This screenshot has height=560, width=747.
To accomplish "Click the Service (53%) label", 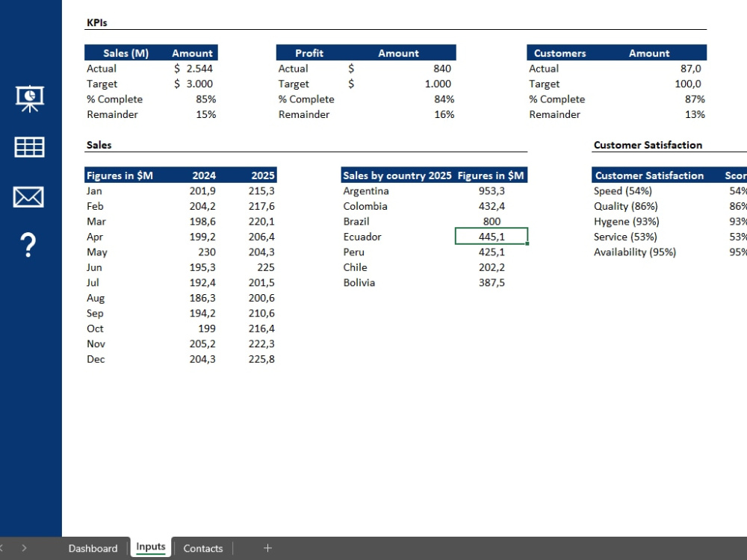I will [625, 237].
